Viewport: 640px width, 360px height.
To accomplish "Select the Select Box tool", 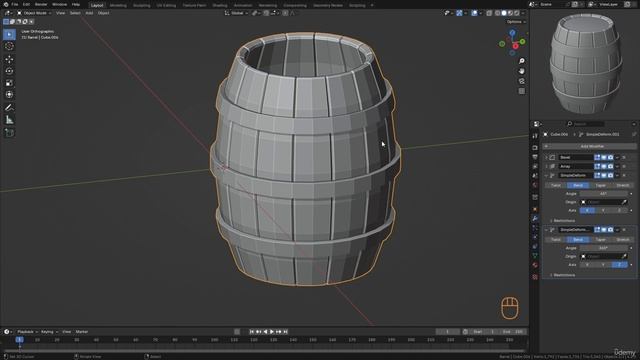I will 9,34.
